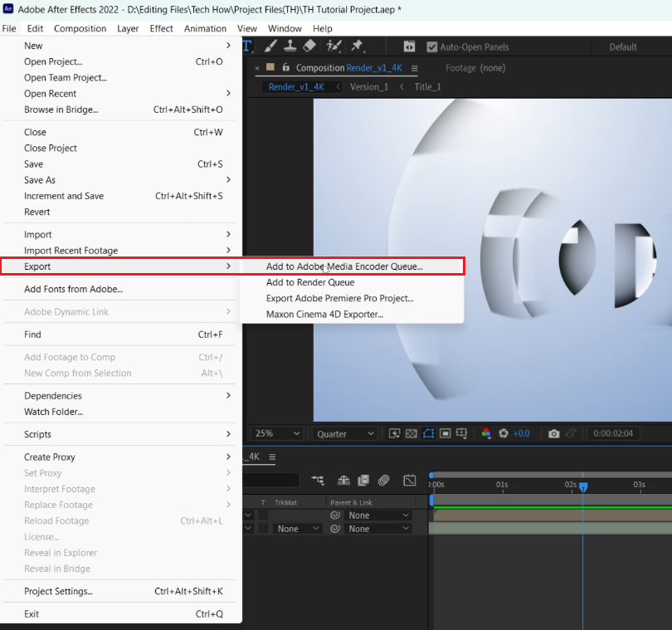Open the timeline panel menu (hamburger)

[x=272, y=457]
